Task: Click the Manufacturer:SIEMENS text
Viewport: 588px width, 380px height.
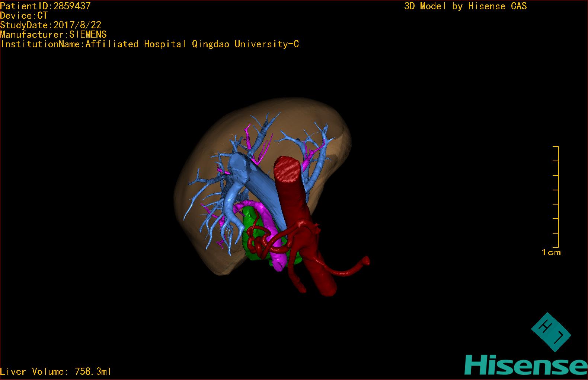Action: (54, 35)
